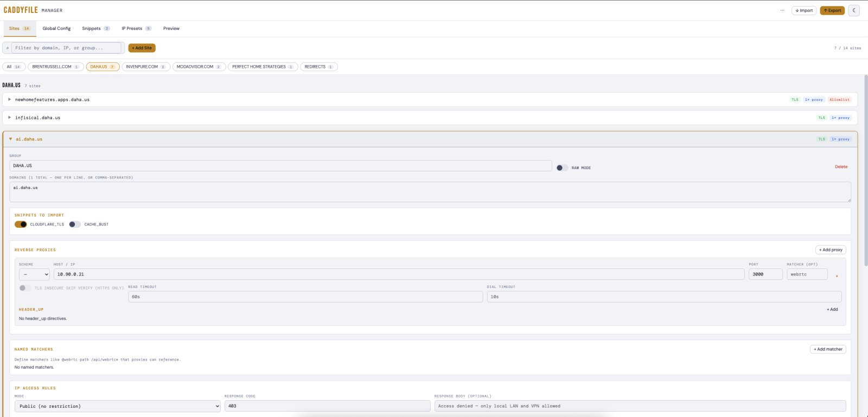The width and height of the screenshot is (868, 417).
Task: Click the 'No named matchers.' text
Action: [x=34, y=368]
